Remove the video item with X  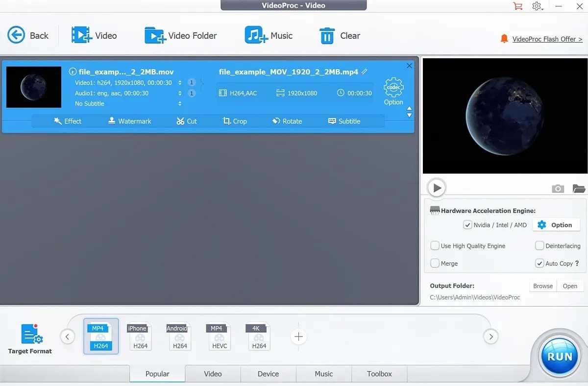point(410,66)
